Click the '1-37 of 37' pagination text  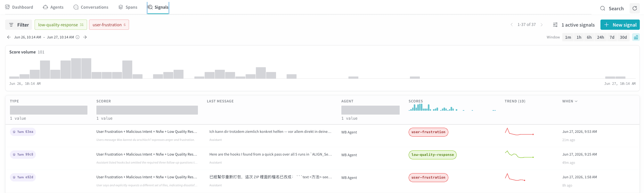[x=526, y=25]
